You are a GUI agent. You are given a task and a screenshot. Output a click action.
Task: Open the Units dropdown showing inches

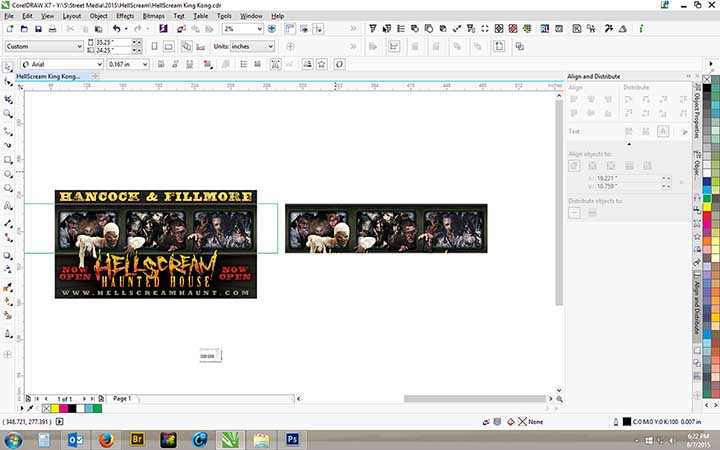[252, 46]
